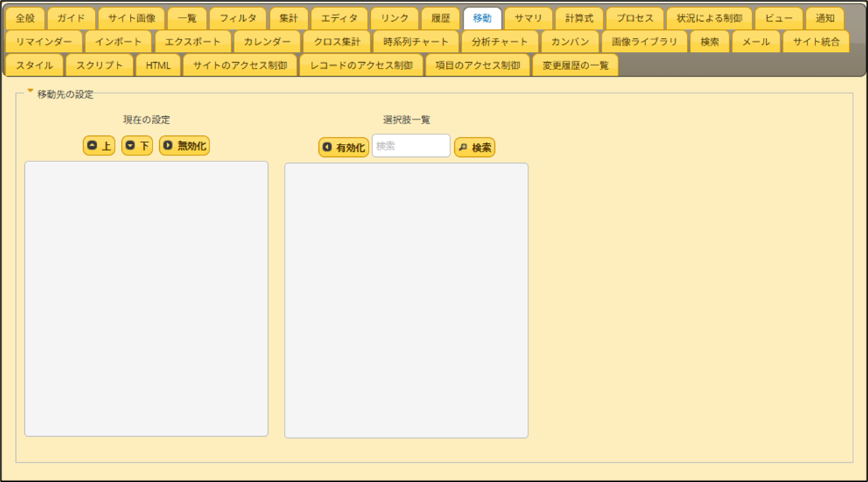The width and height of the screenshot is (868, 482).
Task: Open the 変更履歴の一覧 tab
Action: coord(575,65)
